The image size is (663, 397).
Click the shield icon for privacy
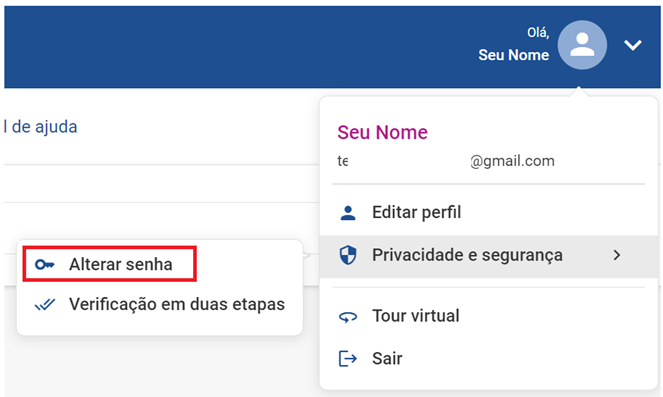[348, 255]
